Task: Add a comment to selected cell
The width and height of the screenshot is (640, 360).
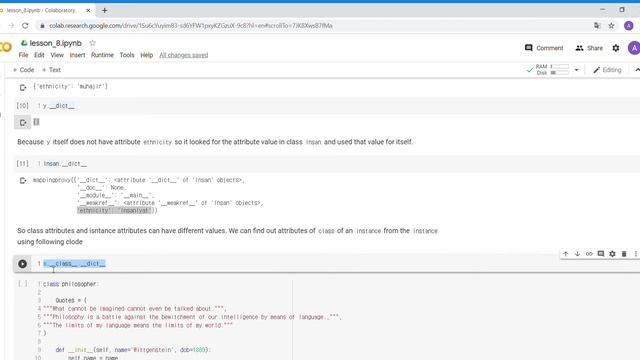Action: [601, 254]
